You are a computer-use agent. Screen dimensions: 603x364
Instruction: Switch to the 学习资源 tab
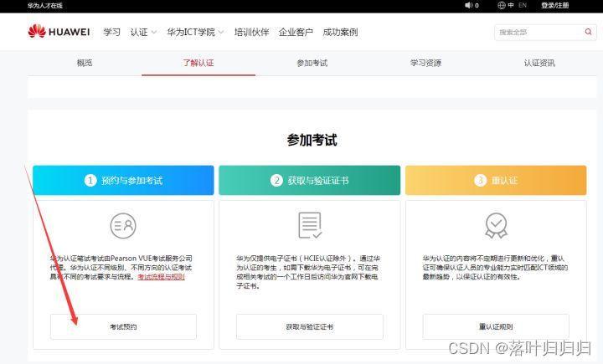coord(425,63)
